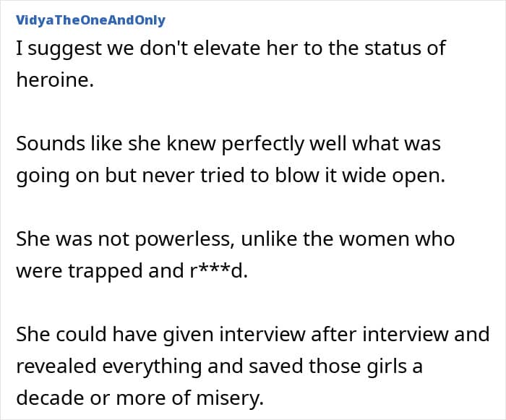Click the word "elevate" in first line
Viewport: 506px width, 420px height.
pos(213,48)
